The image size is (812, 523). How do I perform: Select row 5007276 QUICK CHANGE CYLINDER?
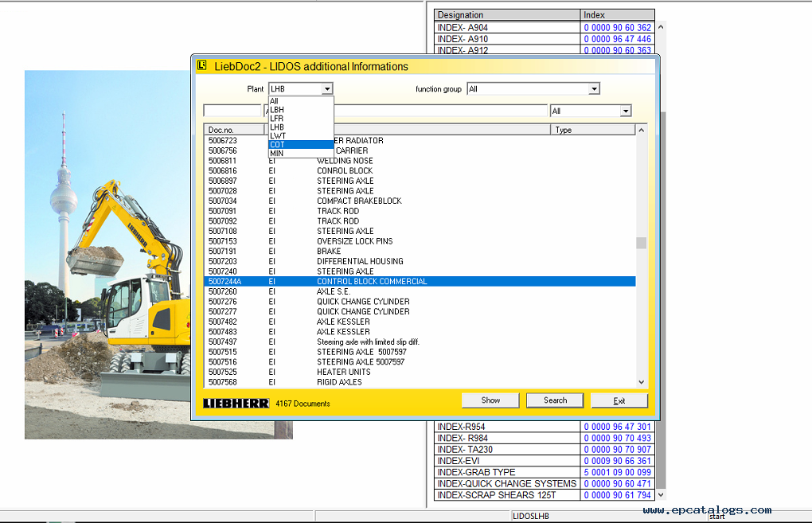420,302
